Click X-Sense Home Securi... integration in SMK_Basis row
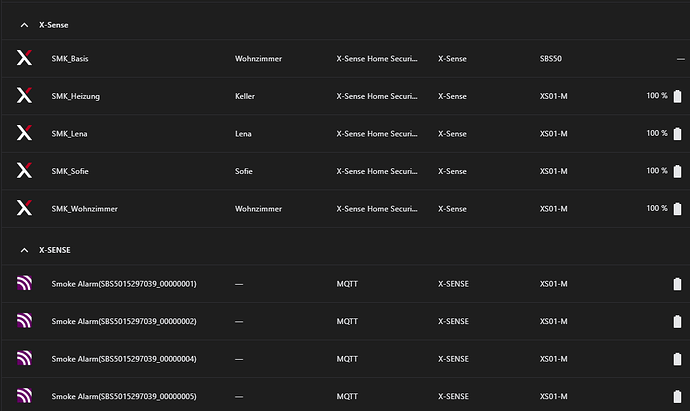The image size is (690, 411). 377,59
